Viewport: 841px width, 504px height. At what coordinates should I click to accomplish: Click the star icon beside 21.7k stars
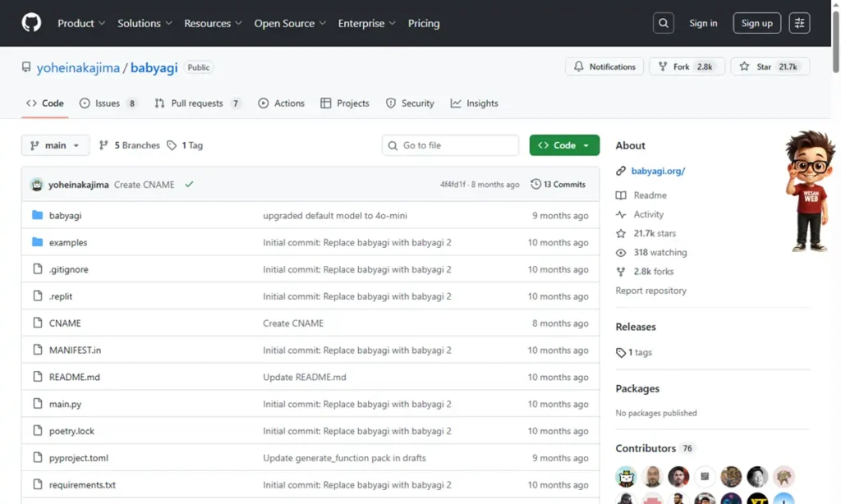621,233
